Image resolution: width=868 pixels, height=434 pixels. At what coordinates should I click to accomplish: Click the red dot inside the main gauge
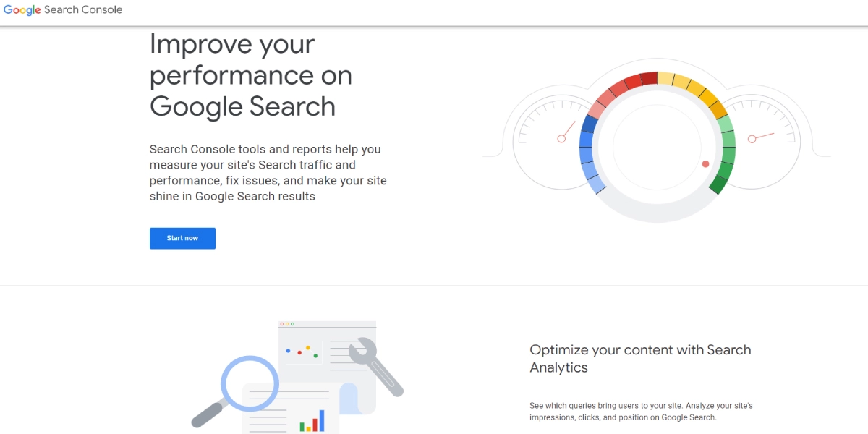pyautogui.click(x=705, y=164)
